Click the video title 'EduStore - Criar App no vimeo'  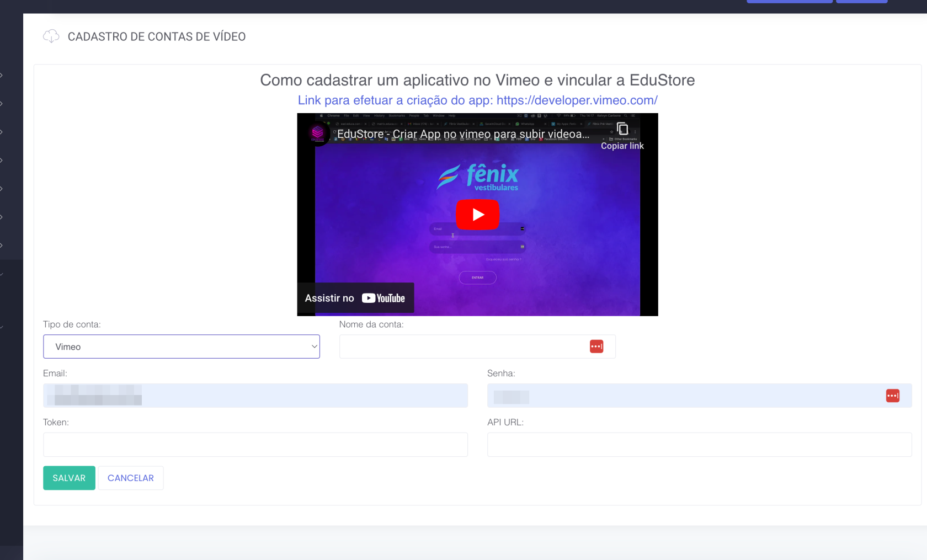pos(462,134)
